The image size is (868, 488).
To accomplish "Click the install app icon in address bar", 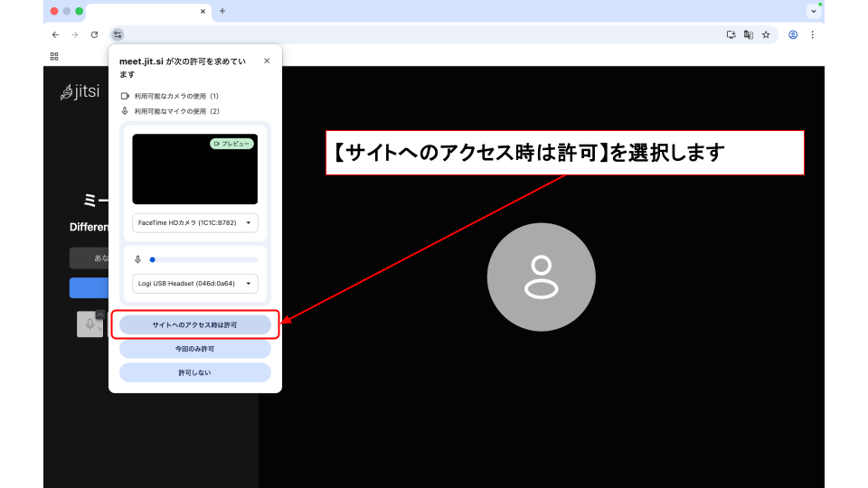I will tap(731, 34).
